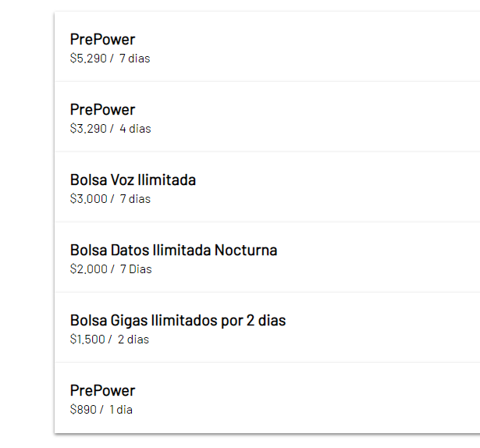Click "2 dias" duration beside $1.500
This screenshot has width=480, height=448.
pos(133,340)
